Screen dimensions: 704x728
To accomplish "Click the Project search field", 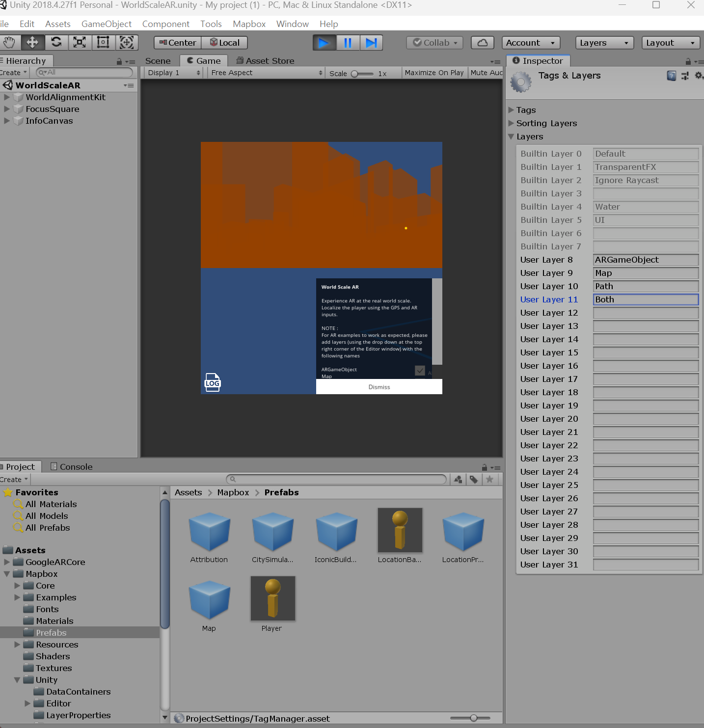I will tap(336, 479).
